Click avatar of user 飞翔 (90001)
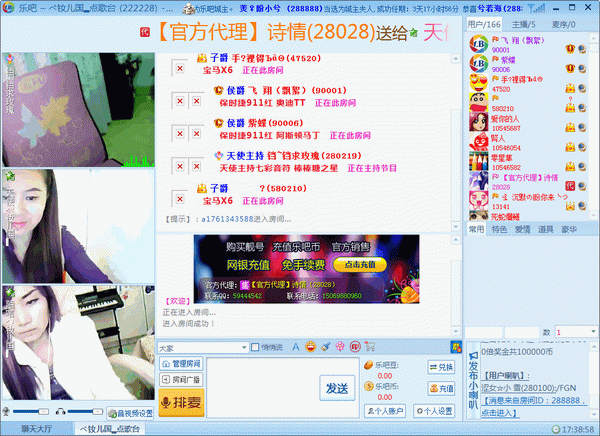Image resolution: width=600 pixels, height=436 pixels. coord(478,44)
